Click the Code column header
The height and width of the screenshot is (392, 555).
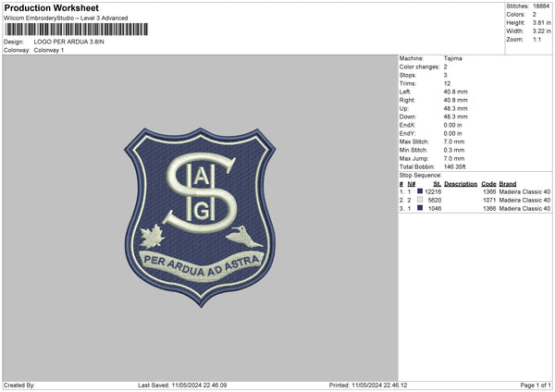(x=488, y=184)
